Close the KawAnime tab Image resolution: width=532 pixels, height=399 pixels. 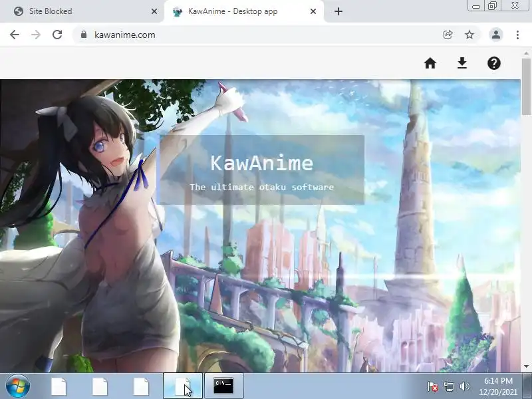click(x=313, y=11)
